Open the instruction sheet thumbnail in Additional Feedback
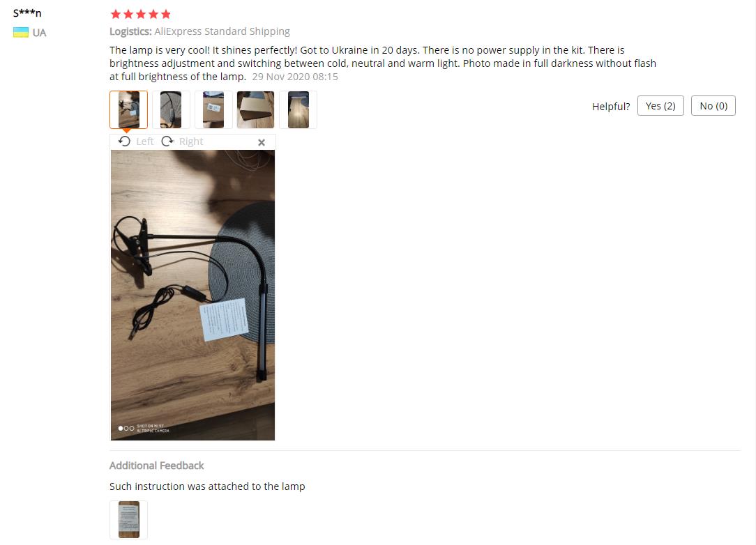This screenshot has height=545, width=756. [x=129, y=519]
